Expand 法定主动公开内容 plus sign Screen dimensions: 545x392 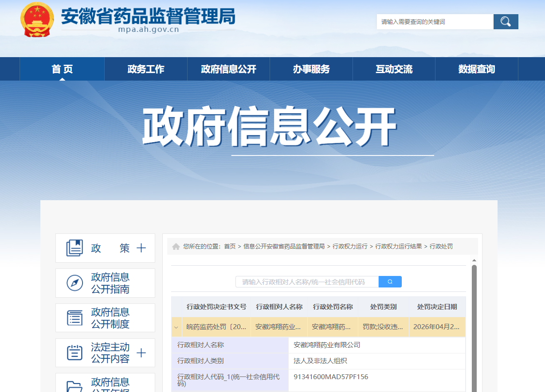point(141,353)
